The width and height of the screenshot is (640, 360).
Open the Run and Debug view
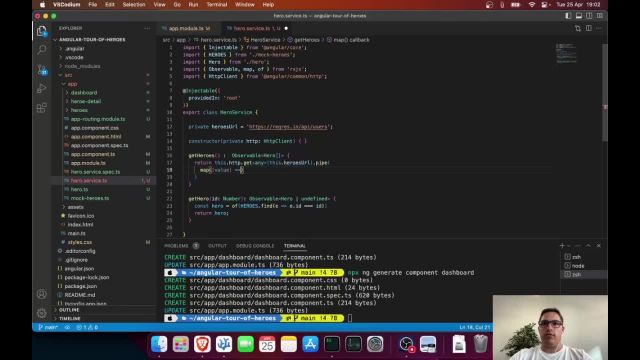pos(42,89)
